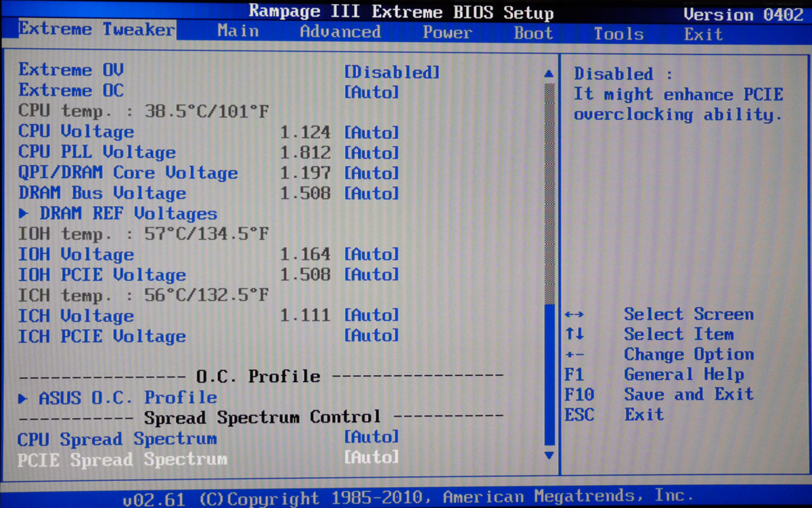812x508 pixels.
Task: Click the settings list scrollbar thumb
Action: tap(549, 376)
